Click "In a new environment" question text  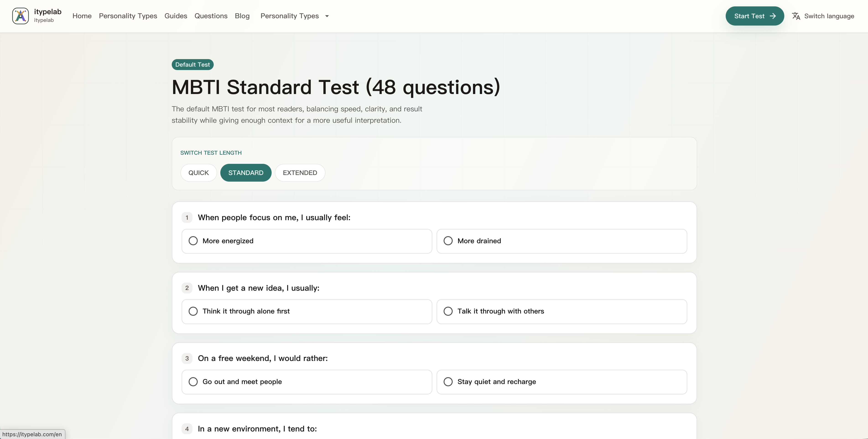click(x=257, y=429)
